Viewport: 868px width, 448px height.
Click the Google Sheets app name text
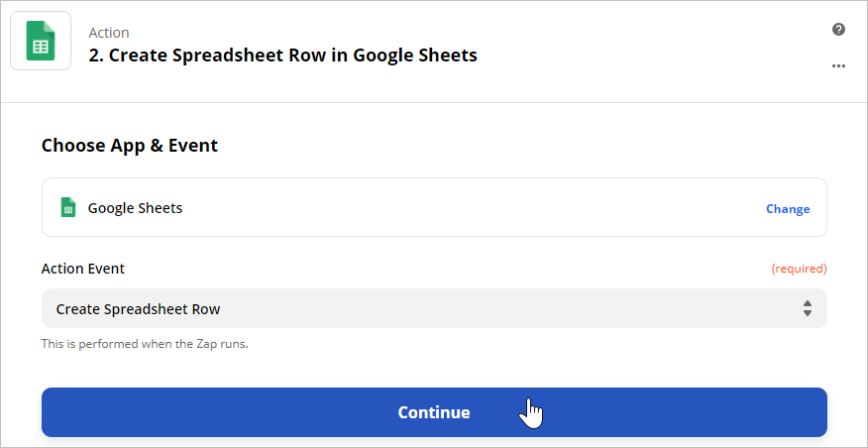135,208
